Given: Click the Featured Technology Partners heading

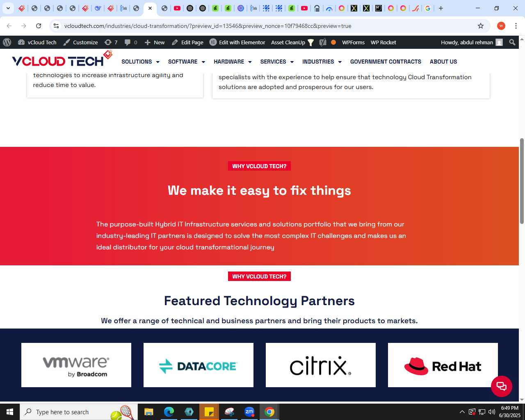Looking at the screenshot, I should [259, 301].
